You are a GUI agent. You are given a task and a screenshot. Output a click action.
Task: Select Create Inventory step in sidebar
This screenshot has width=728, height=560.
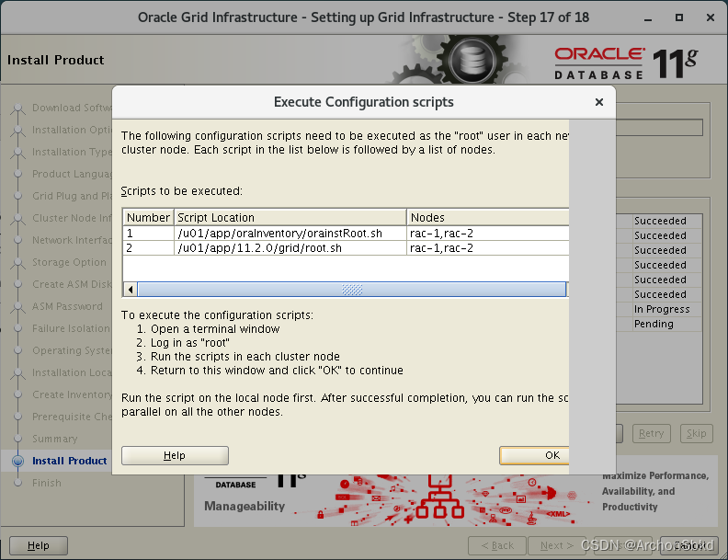[x=72, y=394]
